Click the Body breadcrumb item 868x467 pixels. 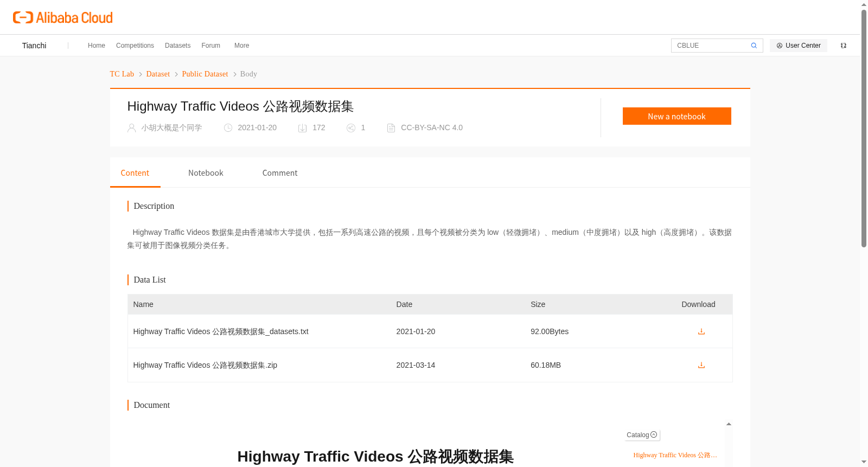248,74
